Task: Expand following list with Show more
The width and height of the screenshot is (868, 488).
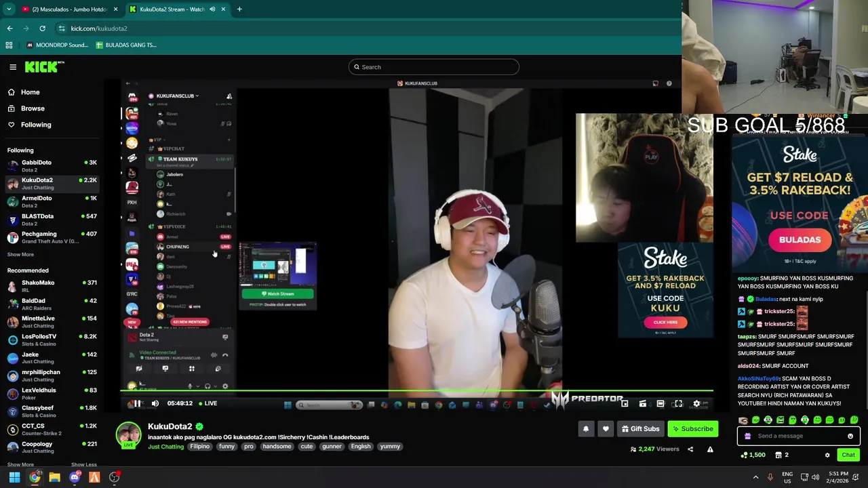Action: pyautogui.click(x=20, y=254)
